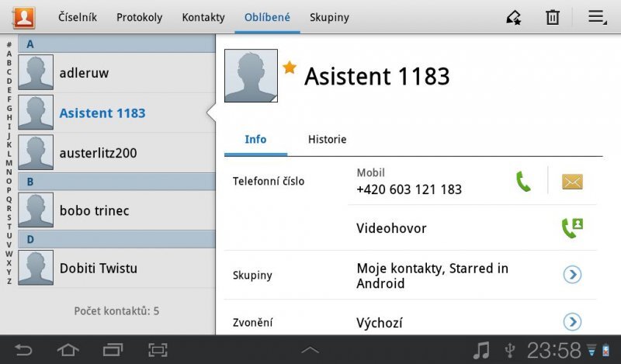Tap the avatar of adleruw
The width and height of the screenshot is (621, 364).
click(36, 72)
